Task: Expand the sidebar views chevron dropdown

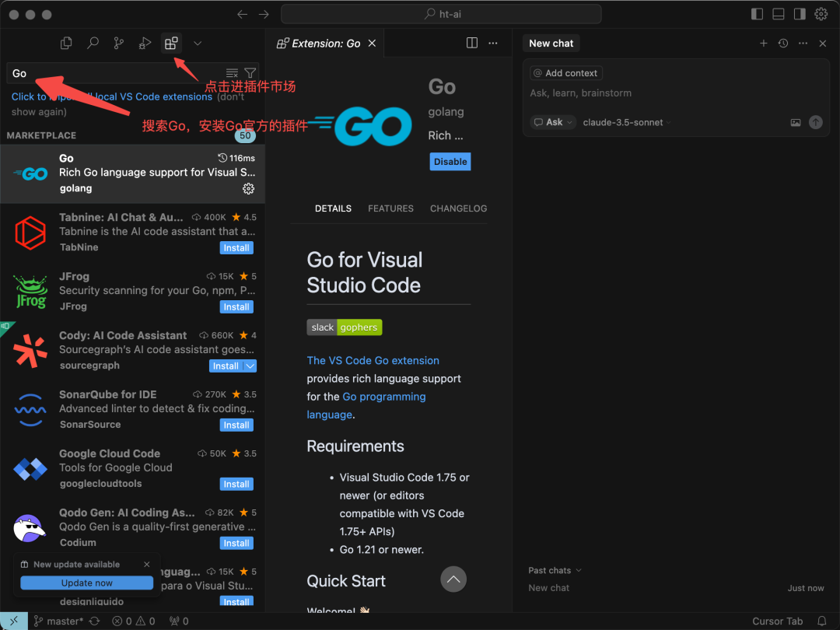Action: coord(198,44)
